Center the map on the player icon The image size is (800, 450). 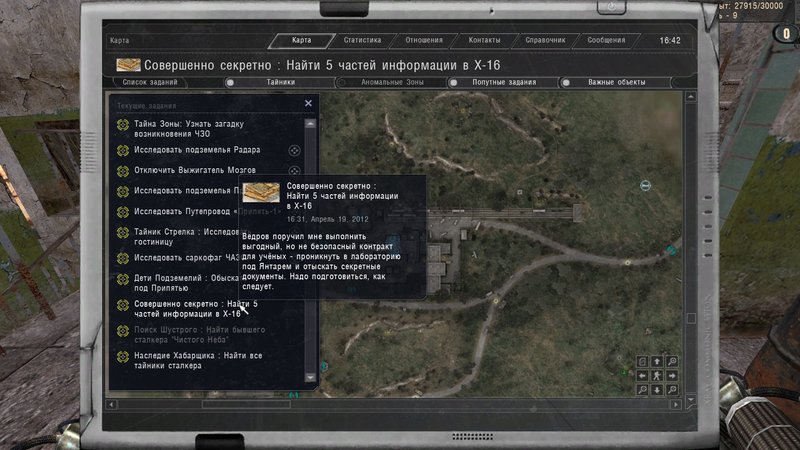[656, 375]
